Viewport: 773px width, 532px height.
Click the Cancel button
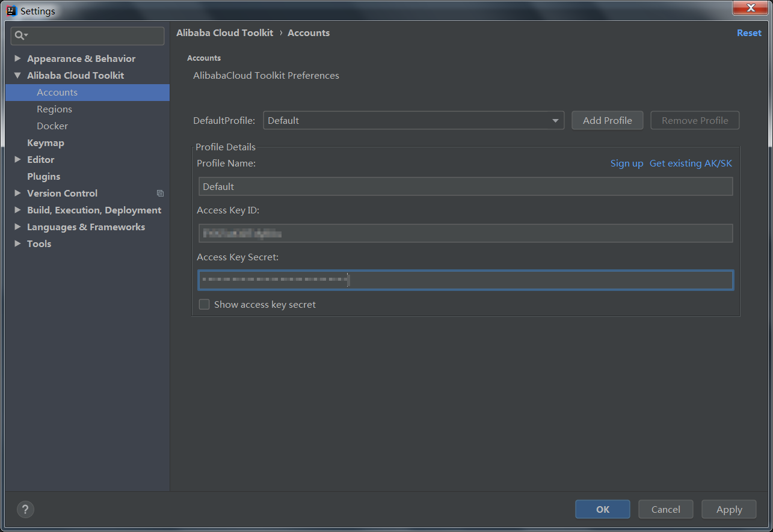(x=666, y=510)
